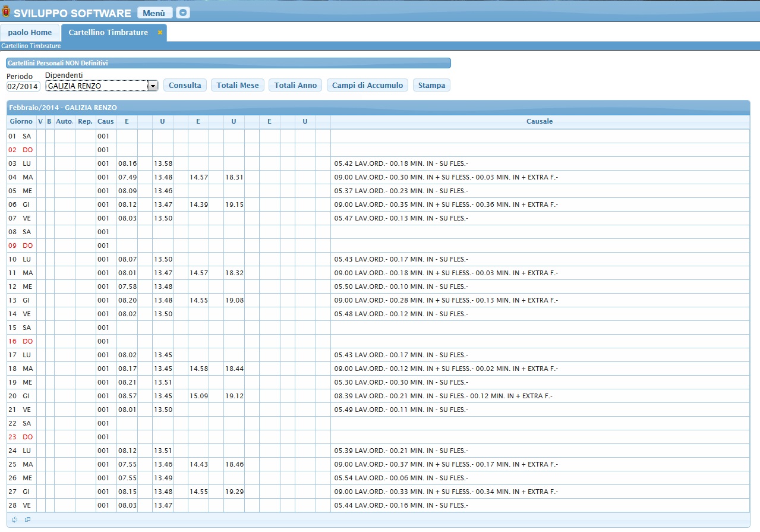Click the 07.49 entry time on day 04
760x532 pixels.
[x=127, y=177]
